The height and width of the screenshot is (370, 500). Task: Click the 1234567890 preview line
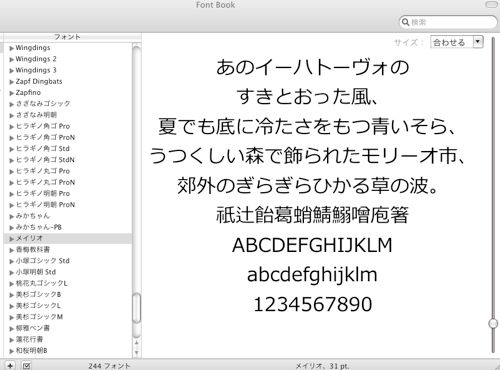pos(313,305)
